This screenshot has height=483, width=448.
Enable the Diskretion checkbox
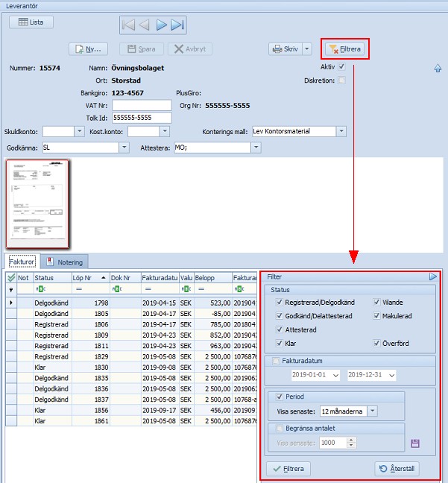pos(341,80)
